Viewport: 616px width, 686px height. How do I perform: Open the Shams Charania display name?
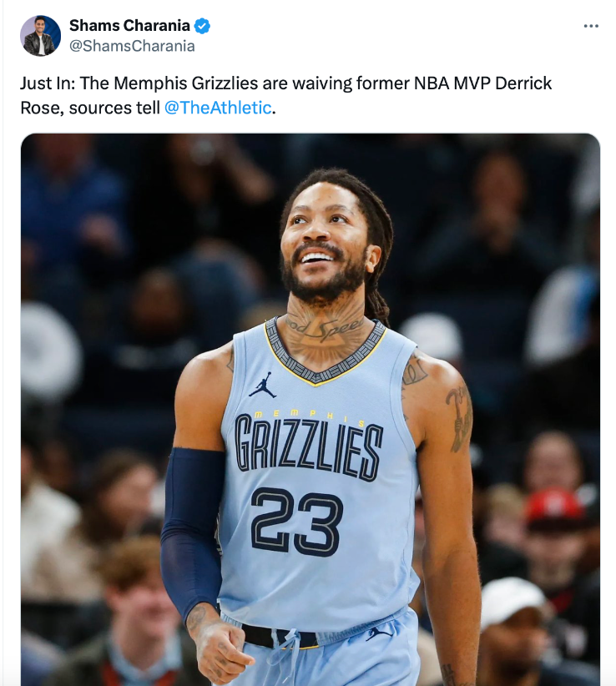pyautogui.click(x=129, y=25)
